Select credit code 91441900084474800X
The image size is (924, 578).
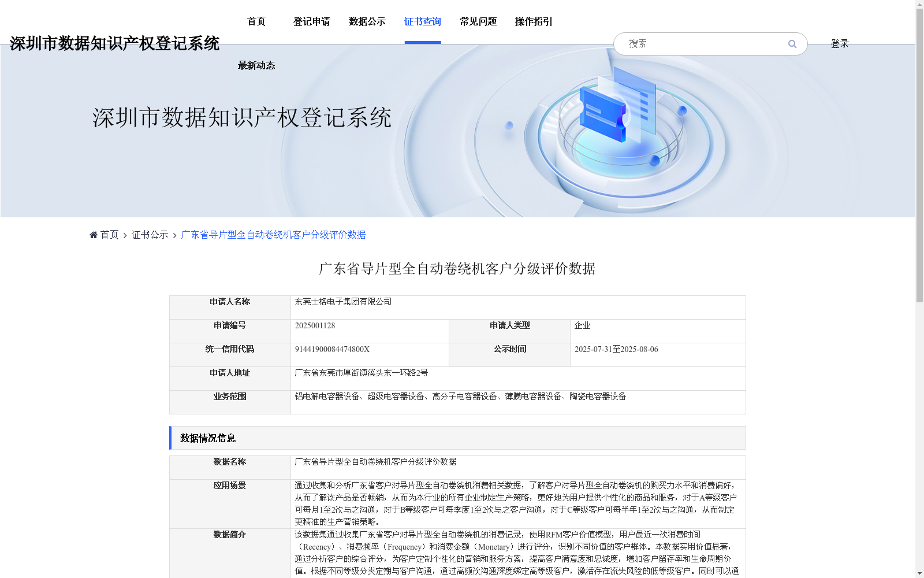click(x=333, y=349)
